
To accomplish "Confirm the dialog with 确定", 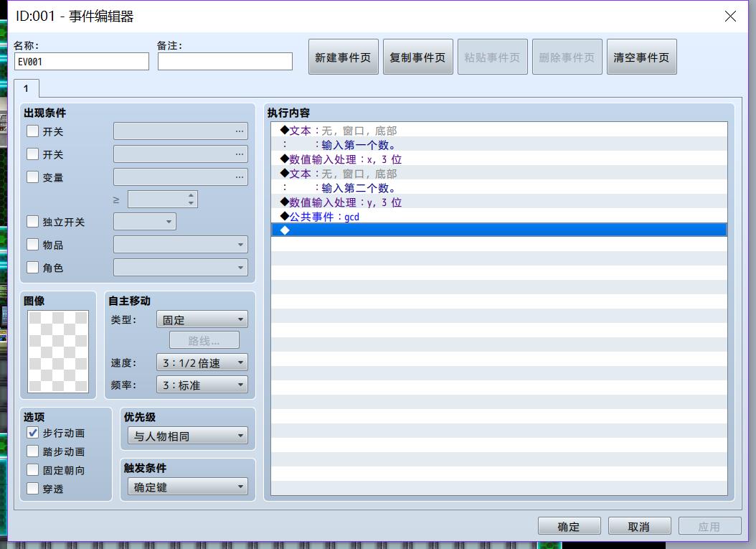I will coord(569,526).
